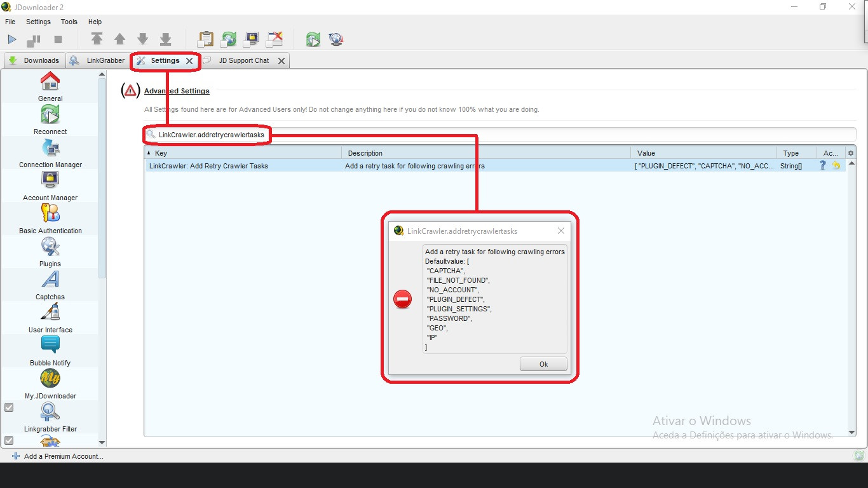Image resolution: width=868 pixels, height=488 pixels.
Task: Close the Settings tab
Action: click(x=189, y=61)
